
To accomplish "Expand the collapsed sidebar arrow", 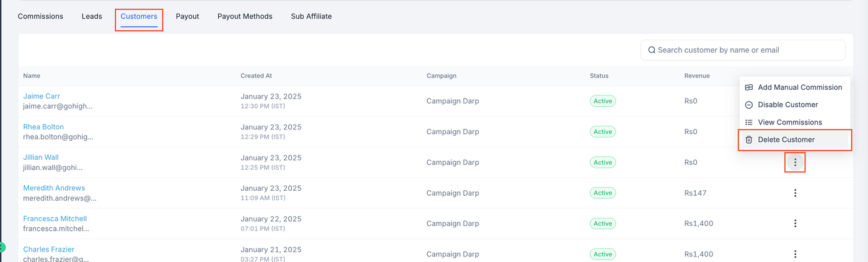I will point(2,248).
